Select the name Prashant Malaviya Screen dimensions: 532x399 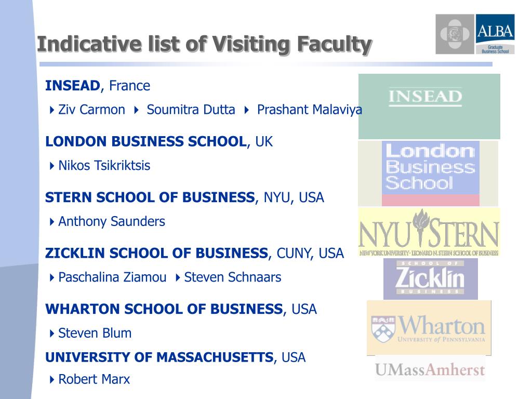coord(309,110)
